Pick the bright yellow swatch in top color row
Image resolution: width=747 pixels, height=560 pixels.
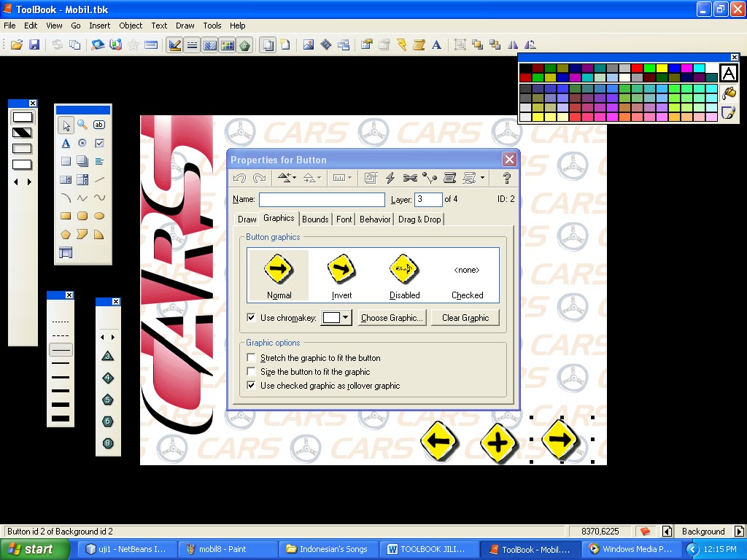pos(662,69)
